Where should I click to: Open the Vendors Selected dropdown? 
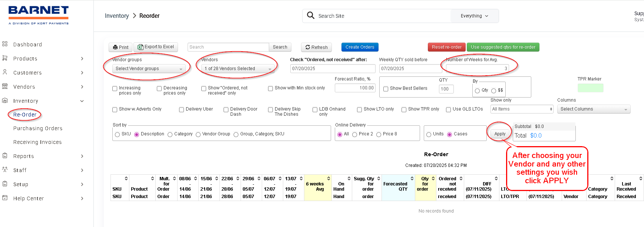click(x=238, y=69)
